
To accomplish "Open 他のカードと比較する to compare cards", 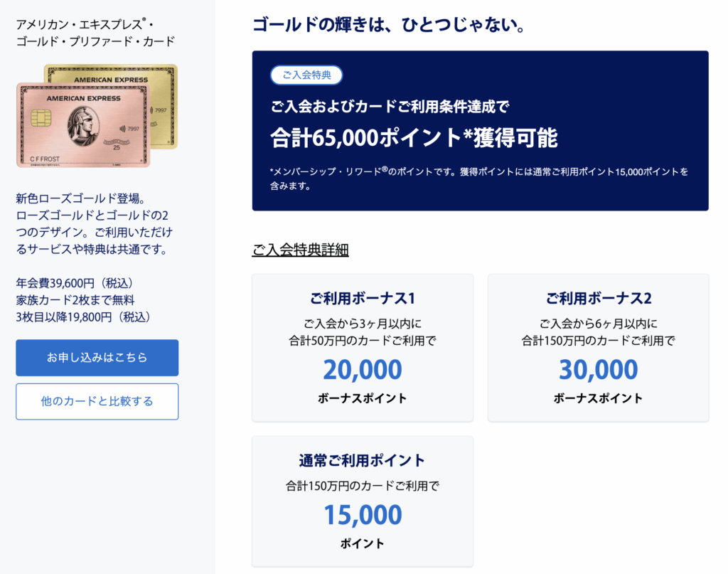I will pyautogui.click(x=97, y=401).
